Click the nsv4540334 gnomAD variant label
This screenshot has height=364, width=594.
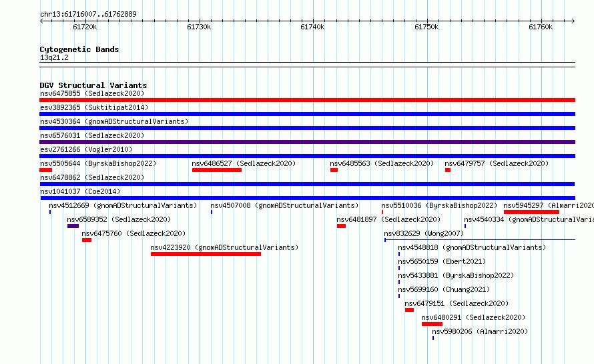click(529, 219)
